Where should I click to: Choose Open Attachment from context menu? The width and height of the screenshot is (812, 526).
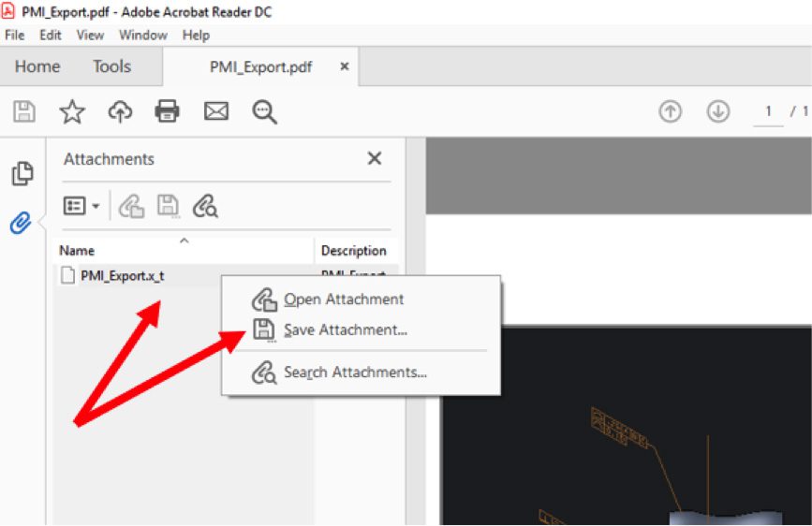361,300
